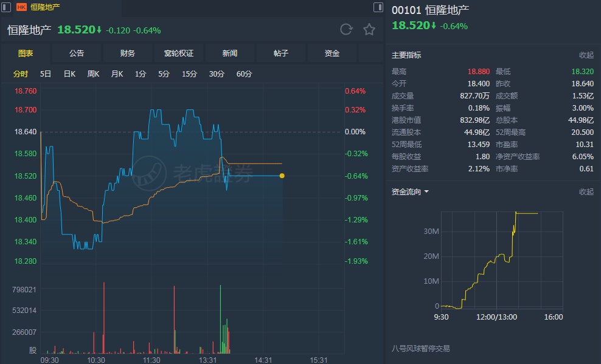Click the 换手率 value 0.18%
This screenshot has height=364, width=601.
479,108
